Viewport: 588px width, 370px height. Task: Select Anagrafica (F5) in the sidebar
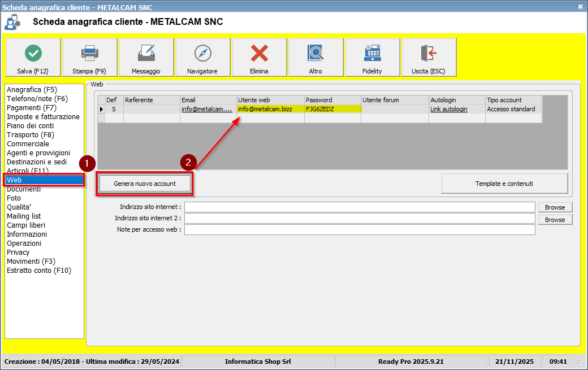point(32,90)
